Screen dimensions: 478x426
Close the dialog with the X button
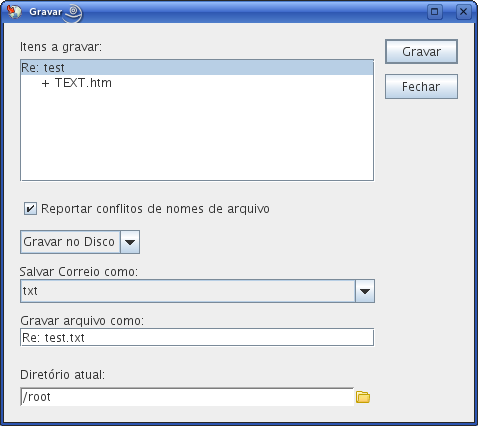[463, 12]
